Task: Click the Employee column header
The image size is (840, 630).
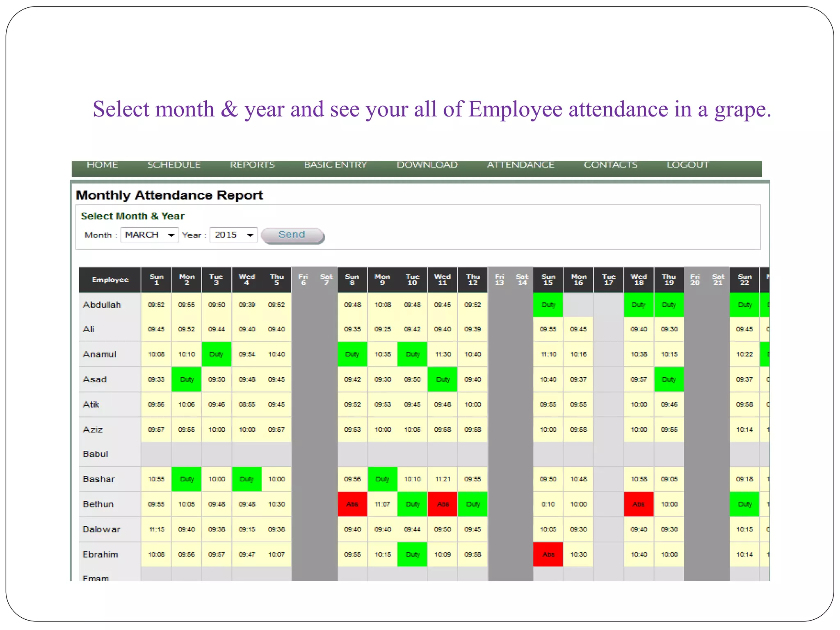Action: tap(110, 280)
